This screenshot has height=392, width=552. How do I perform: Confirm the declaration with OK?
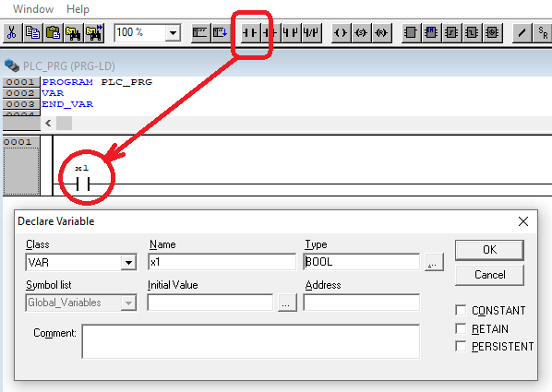[x=489, y=250]
